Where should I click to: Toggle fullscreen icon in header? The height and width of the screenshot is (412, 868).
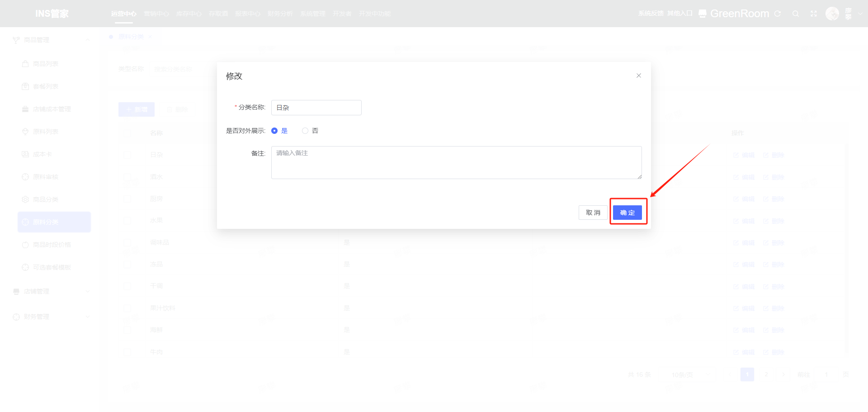click(814, 14)
